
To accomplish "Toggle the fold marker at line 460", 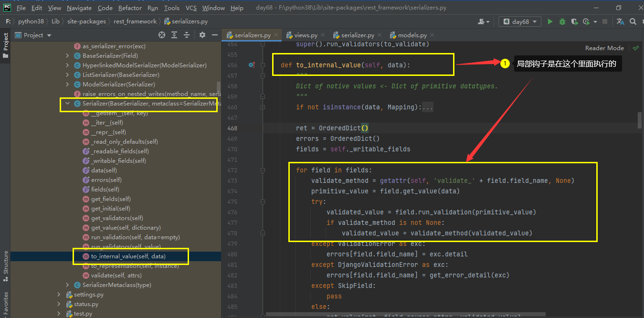I will (263, 107).
